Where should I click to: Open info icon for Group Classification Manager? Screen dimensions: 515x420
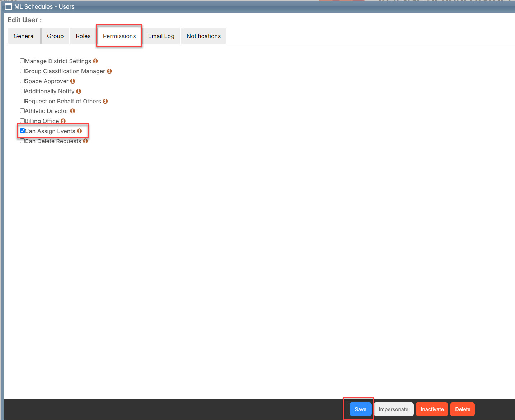click(109, 71)
